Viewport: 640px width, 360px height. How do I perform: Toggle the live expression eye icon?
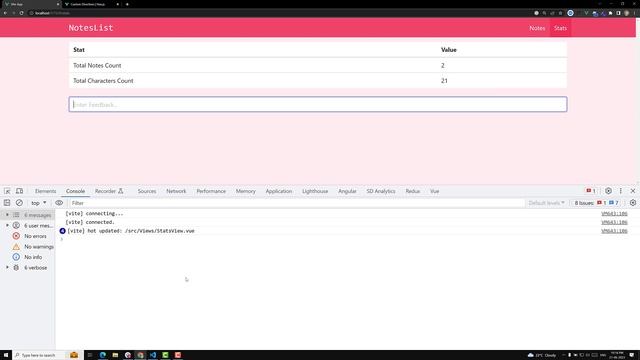pos(59,203)
